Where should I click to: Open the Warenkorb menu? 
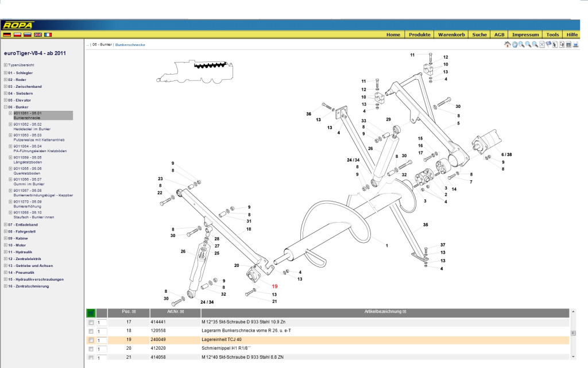tap(451, 34)
